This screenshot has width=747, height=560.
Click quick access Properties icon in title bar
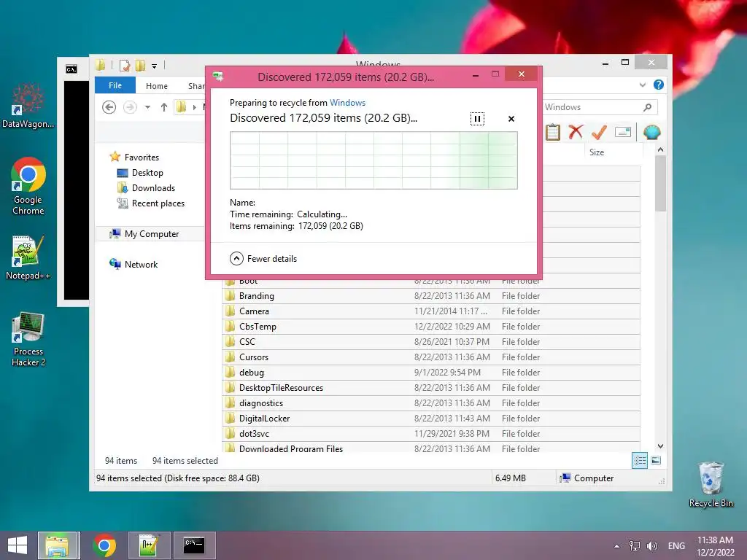click(124, 65)
